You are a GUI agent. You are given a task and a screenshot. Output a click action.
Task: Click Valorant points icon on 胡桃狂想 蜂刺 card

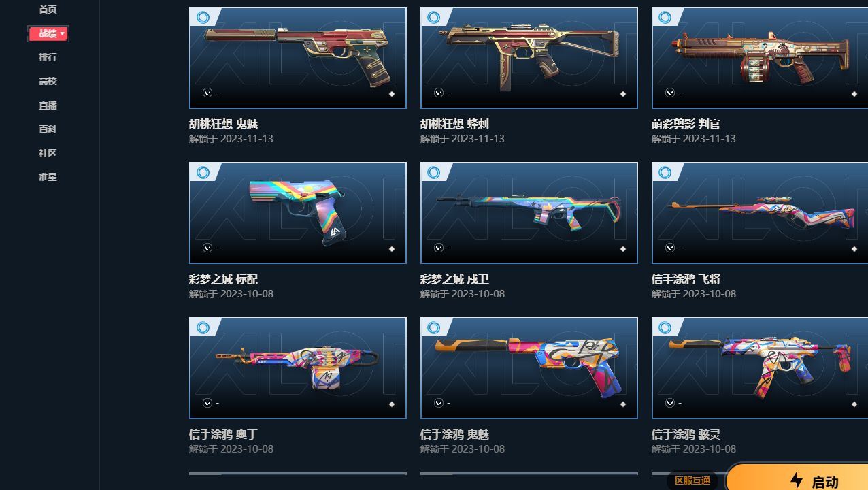point(439,93)
